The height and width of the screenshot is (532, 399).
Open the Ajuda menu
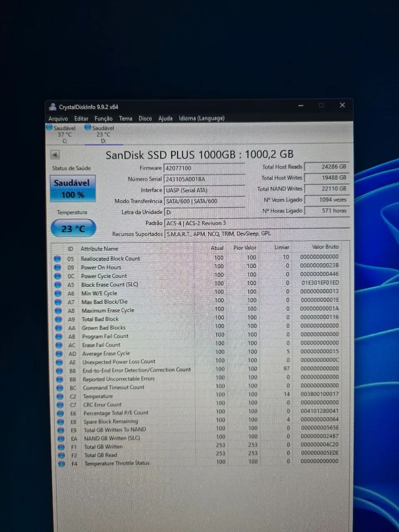pos(165,118)
